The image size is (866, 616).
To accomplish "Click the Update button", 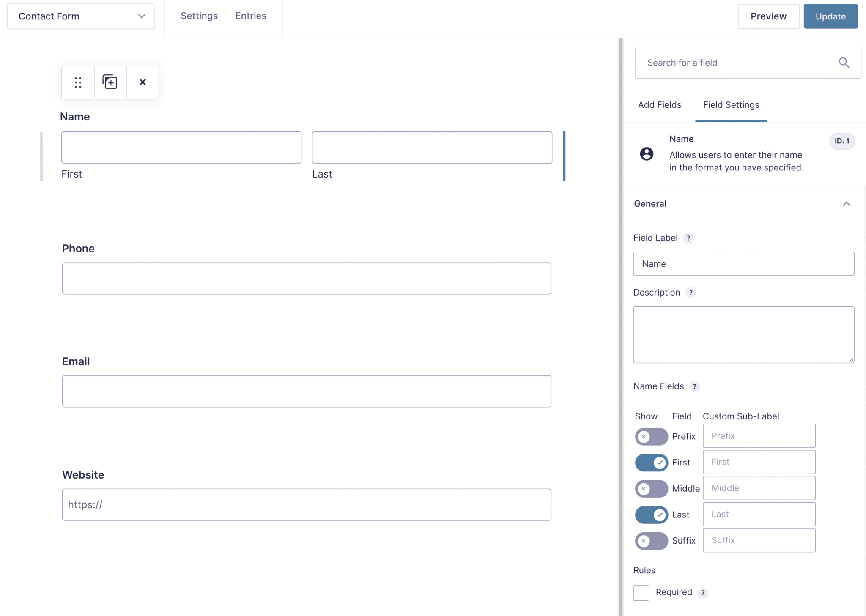I will coord(830,16).
